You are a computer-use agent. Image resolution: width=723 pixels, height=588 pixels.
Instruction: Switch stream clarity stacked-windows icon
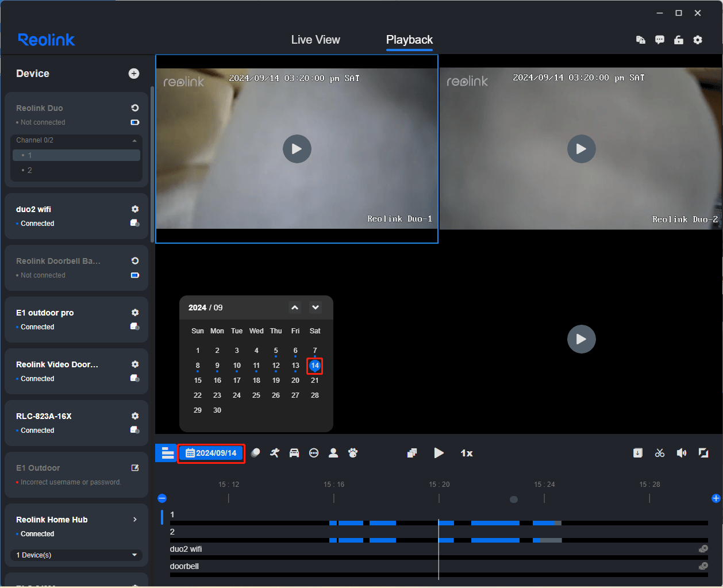412,453
